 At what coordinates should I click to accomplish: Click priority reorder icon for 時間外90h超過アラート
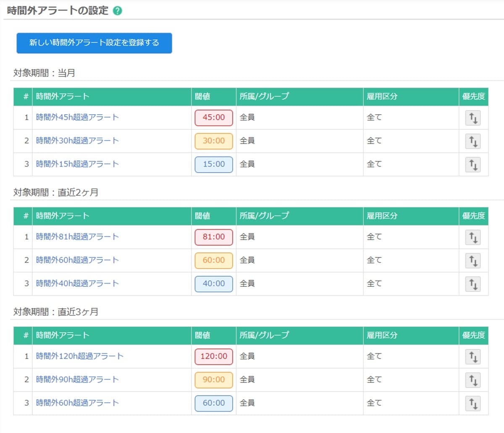[x=473, y=380]
